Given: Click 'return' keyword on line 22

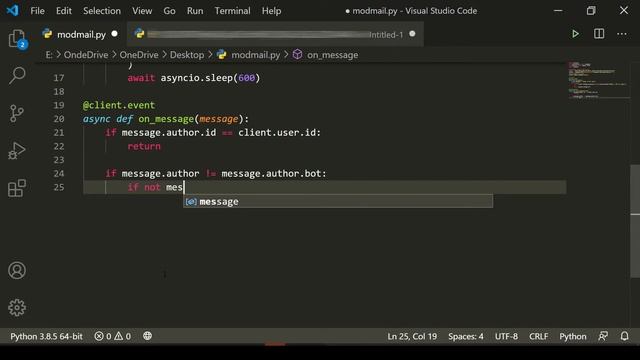Looking at the screenshot, I should tap(144, 146).
